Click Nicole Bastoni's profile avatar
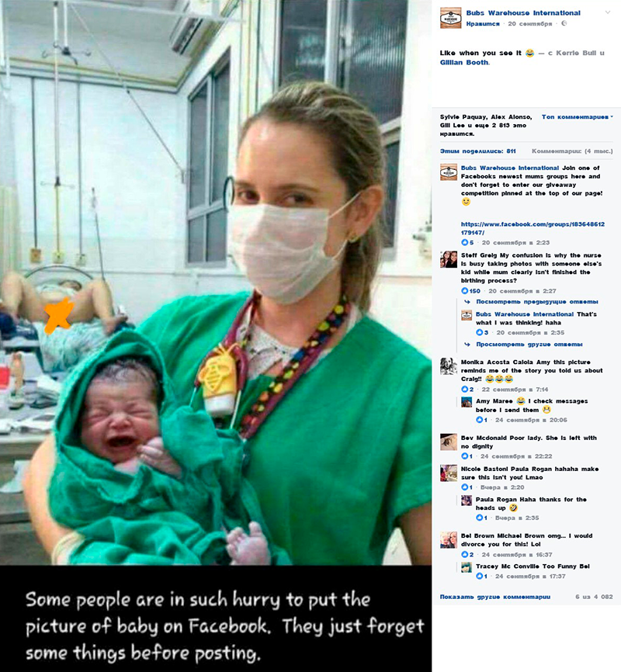621x672 pixels. click(x=449, y=473)
